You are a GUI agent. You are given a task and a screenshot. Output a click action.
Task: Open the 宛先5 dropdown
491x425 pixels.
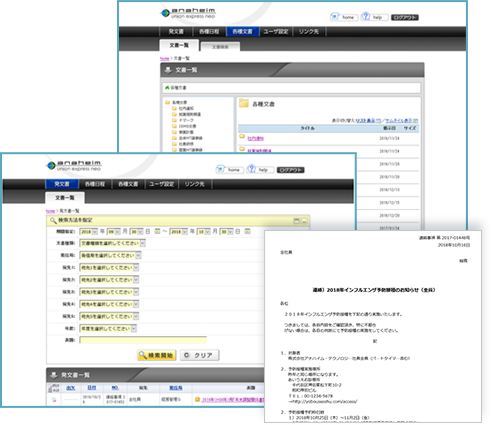coord(109,316)
